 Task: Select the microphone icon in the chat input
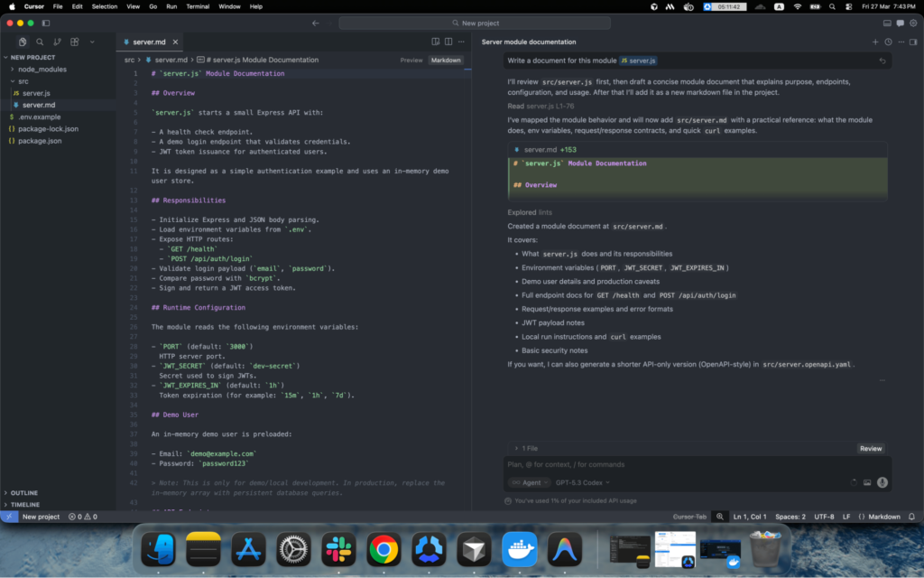click(882, 481)
